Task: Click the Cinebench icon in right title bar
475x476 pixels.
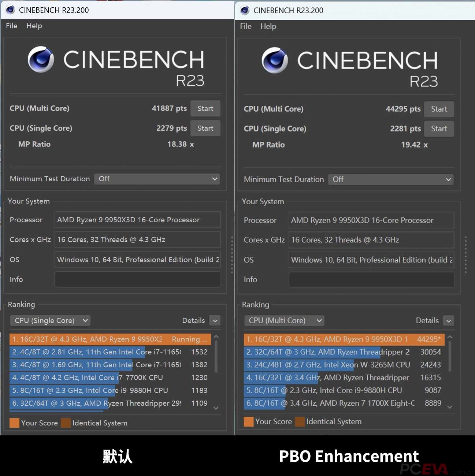Action: pos(245,10)
